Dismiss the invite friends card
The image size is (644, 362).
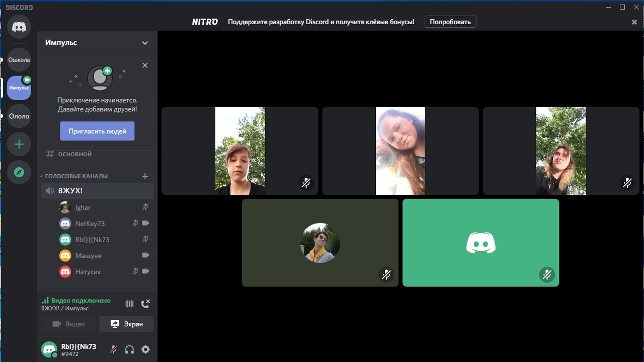coord(145,65)
